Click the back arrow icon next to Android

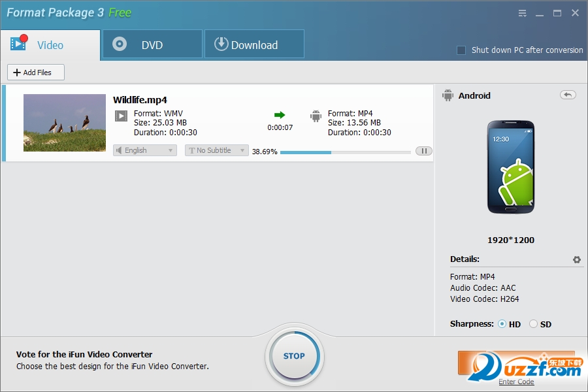click(x=568, y=95)
